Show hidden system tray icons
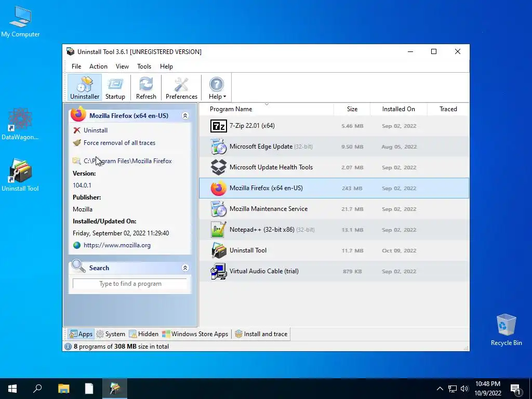The width and height of the screenshot is (532, 399). click(x=440, y=389)
